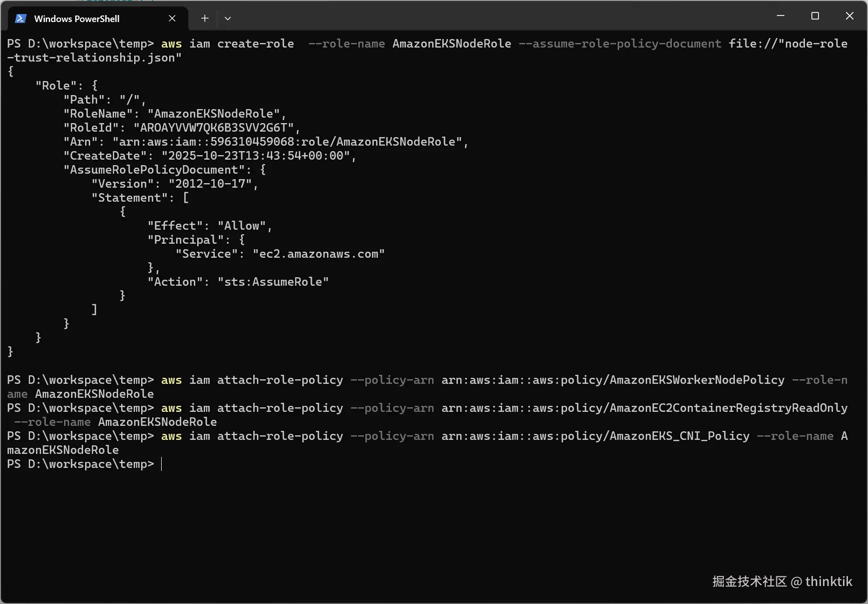Click the AmazonEC2ContainerRegistryReadOnly policy ARN
Image resolution: width=868 pixels, height=604 pixels.
point(644,408)
